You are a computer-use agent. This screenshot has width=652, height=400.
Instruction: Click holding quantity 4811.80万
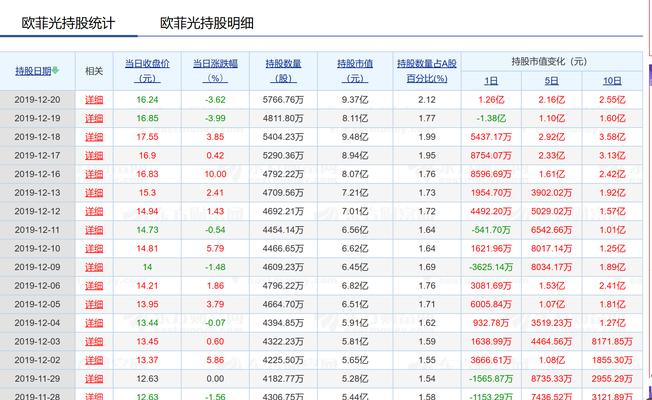tap(283, 119)
